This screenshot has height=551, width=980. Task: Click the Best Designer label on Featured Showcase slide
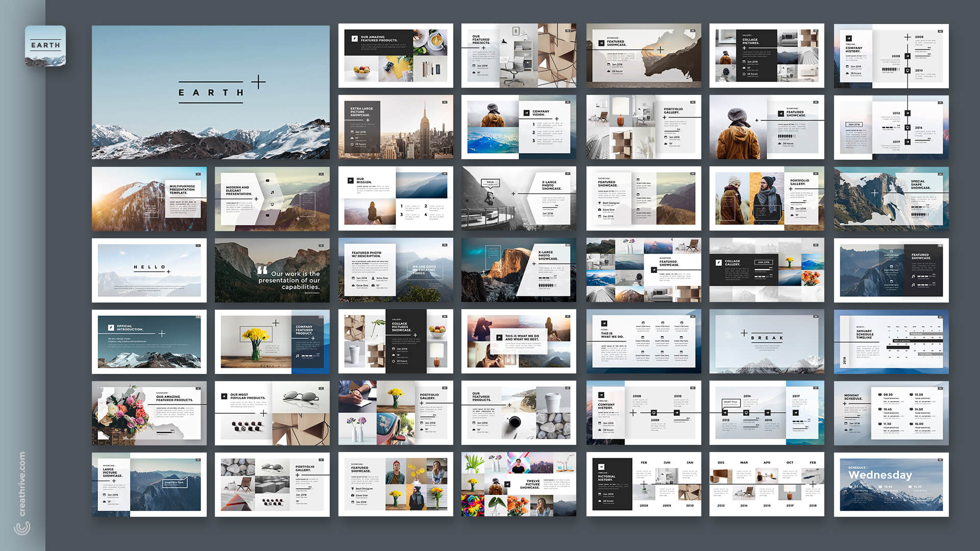click(x=611, y=203)
